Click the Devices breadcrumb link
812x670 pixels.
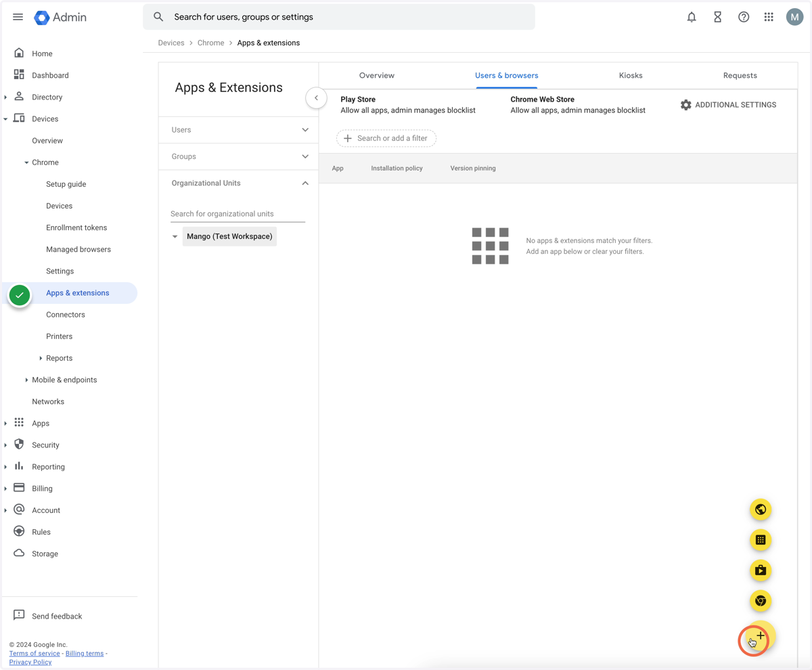(x=171, y=43)
